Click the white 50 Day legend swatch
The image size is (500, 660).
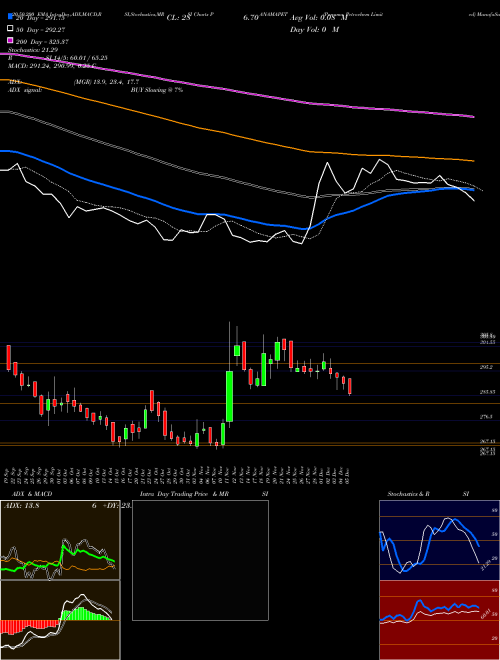pos(10,29)
